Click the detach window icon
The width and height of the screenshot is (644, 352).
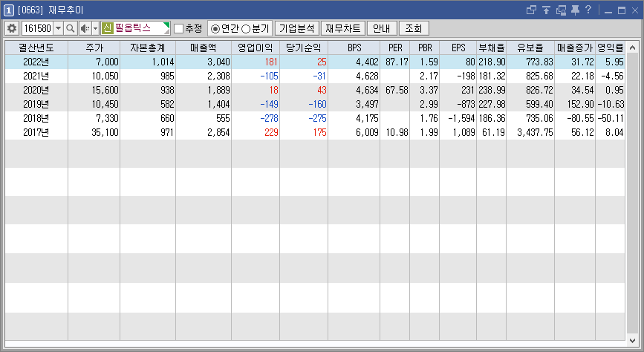561,10
